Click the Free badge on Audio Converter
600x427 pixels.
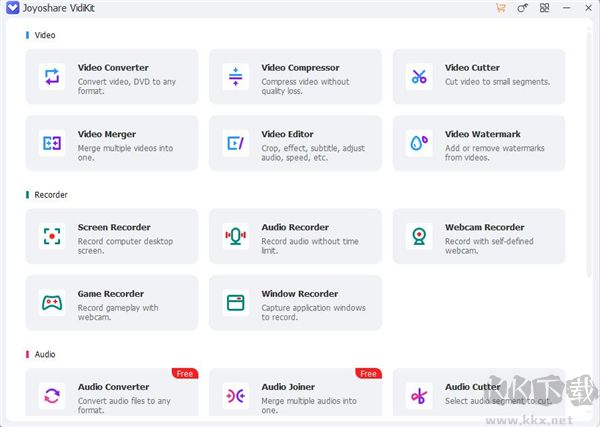pyautogui.click(x=185, y=373)
